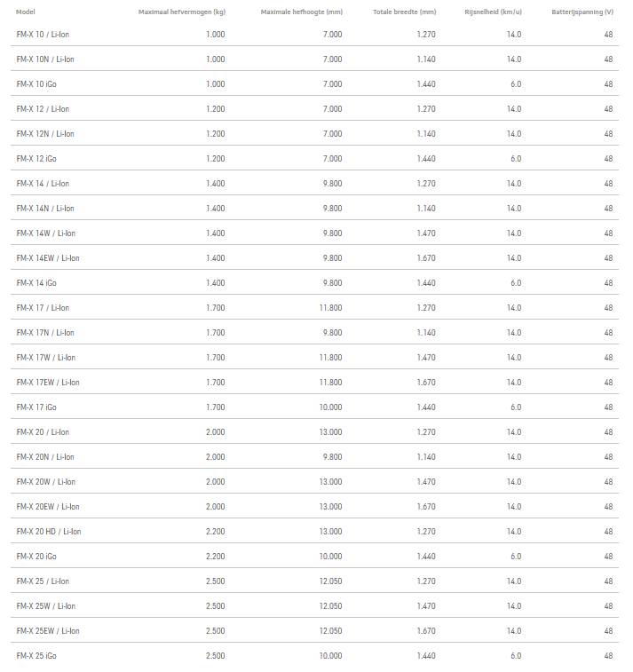Select the Maximale hefhoogte (mm) header
633x672 pixels.
301,12
